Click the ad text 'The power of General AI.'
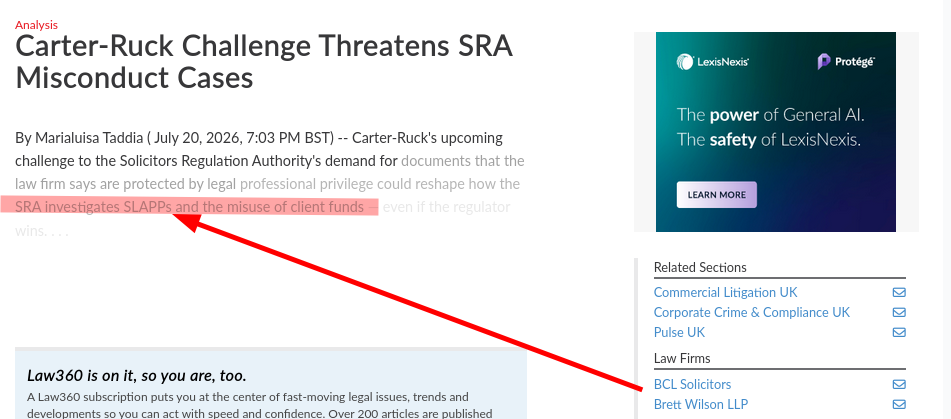This screenshot has width=951, height=419. coord(770,115)
